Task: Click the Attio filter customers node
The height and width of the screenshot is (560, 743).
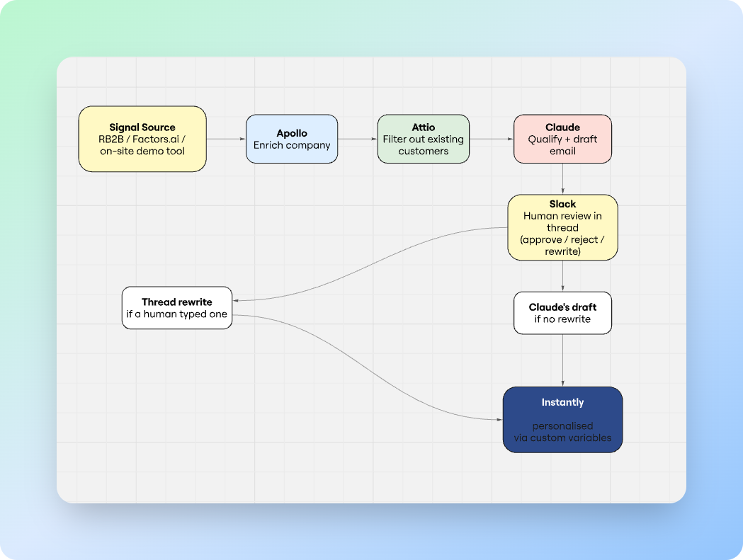Action: click(423, 139)
